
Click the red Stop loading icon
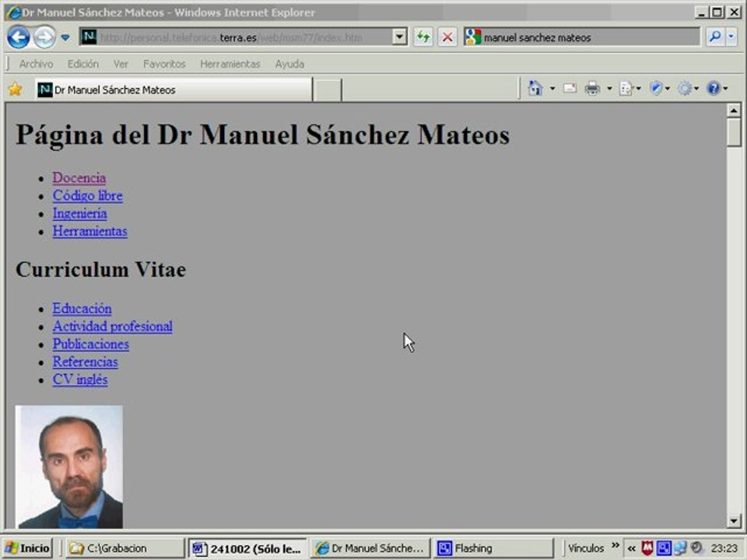[x=447, y=37]
